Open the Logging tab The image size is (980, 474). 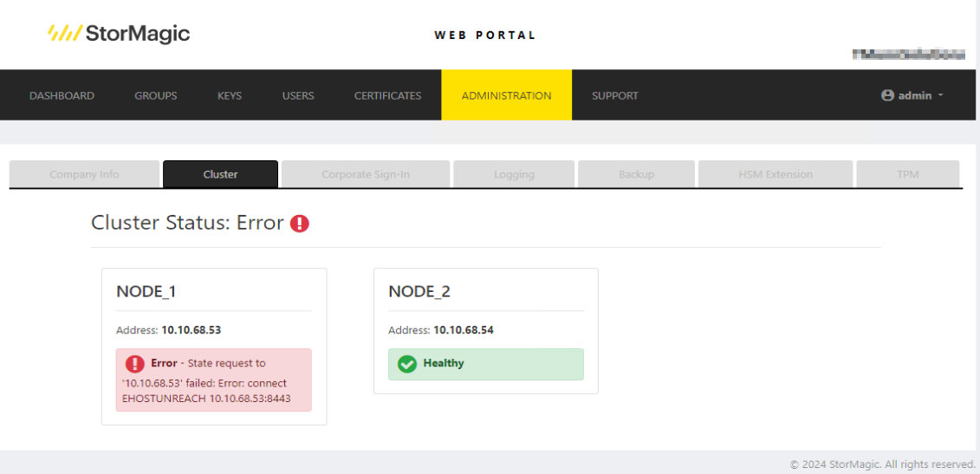pyautogui.click(x=514, y=174)
